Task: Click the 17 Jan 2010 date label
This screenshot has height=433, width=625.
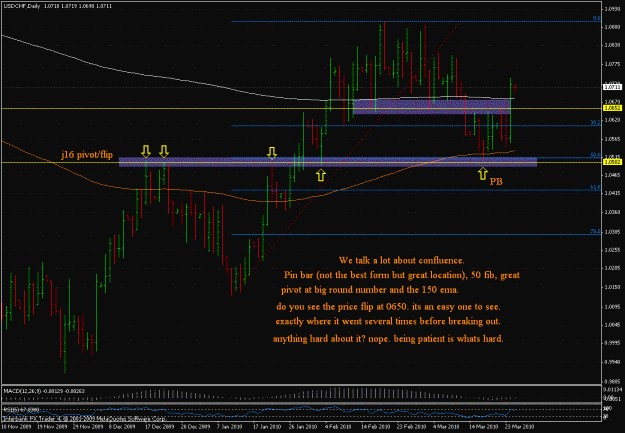Action: point(266,427)
